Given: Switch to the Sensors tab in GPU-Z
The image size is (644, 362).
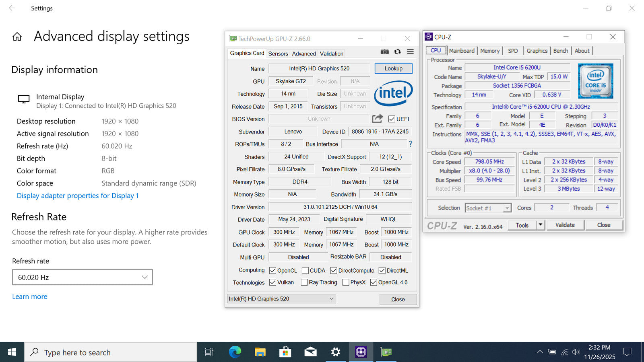Looking at the screenshot, I should point(278,53).
